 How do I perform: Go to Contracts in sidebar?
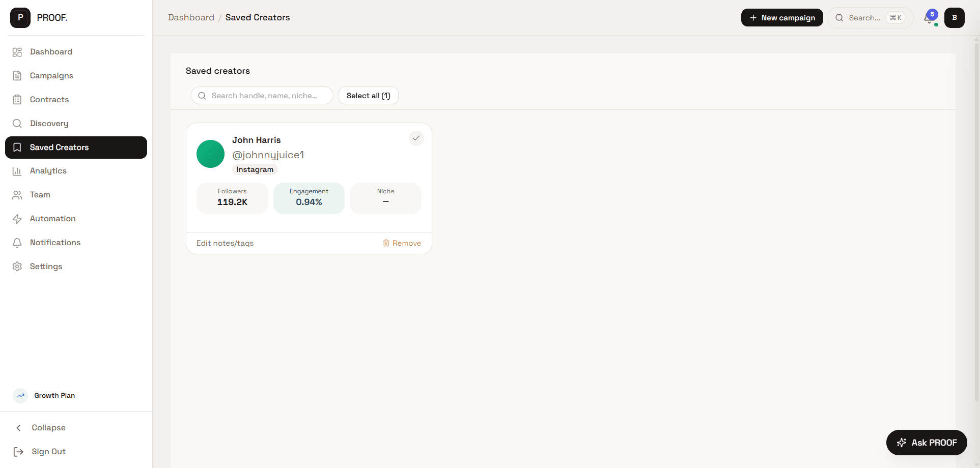click(76, 100)
